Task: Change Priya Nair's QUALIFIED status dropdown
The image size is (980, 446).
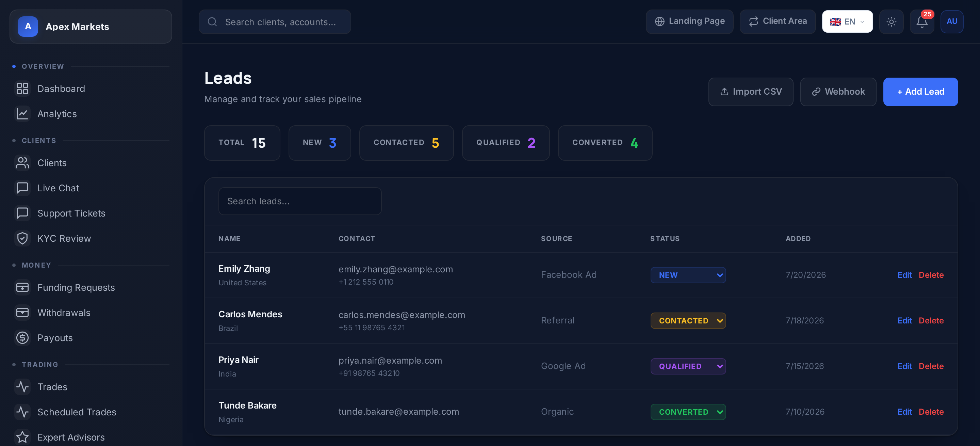Action: click(688, 366)
